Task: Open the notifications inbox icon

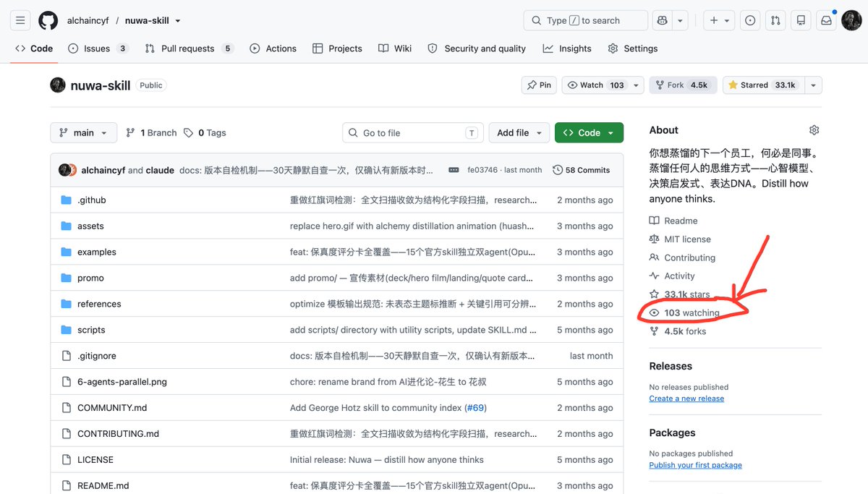Action: pyautogui.click(x=826, y=20)
